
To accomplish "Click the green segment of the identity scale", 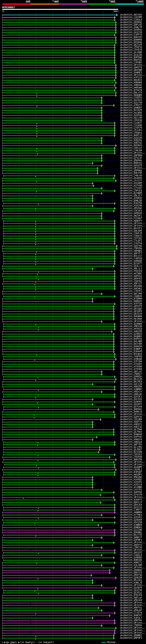I will click(x=101, y=4).
